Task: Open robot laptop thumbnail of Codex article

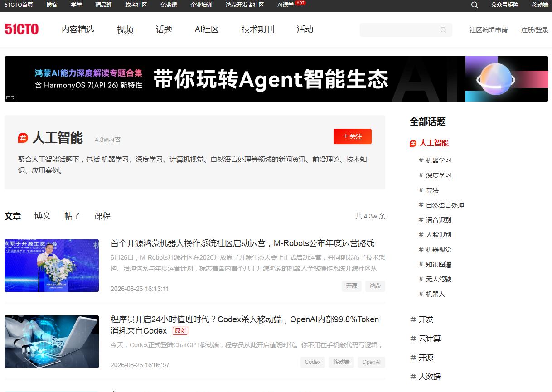Action: point(52,342)
